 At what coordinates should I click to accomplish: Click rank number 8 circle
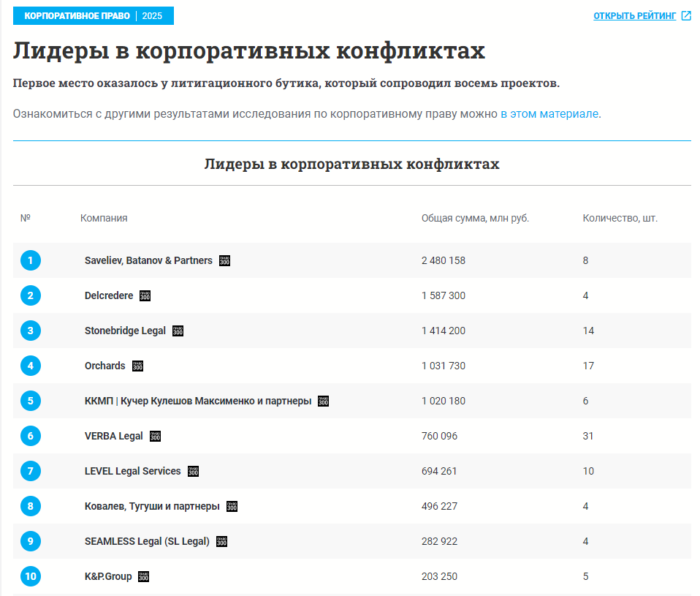coord(31,506)
